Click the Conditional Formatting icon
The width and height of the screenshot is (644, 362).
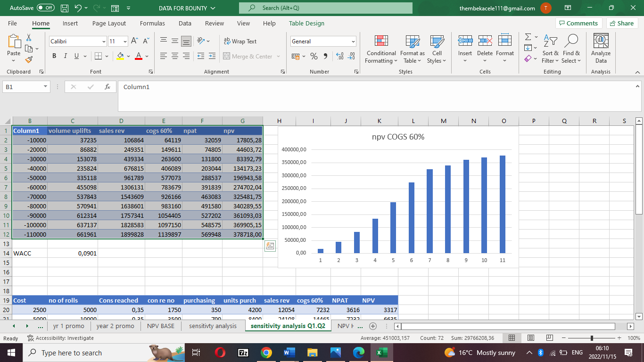(381, 41)
